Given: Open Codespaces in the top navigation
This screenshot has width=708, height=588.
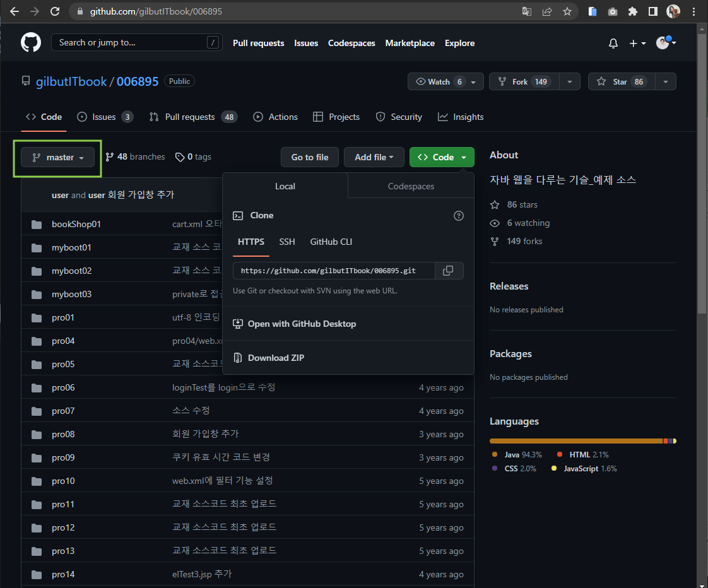Looking at the screenshot, I should pyautogui.click(x=351, y=43).
